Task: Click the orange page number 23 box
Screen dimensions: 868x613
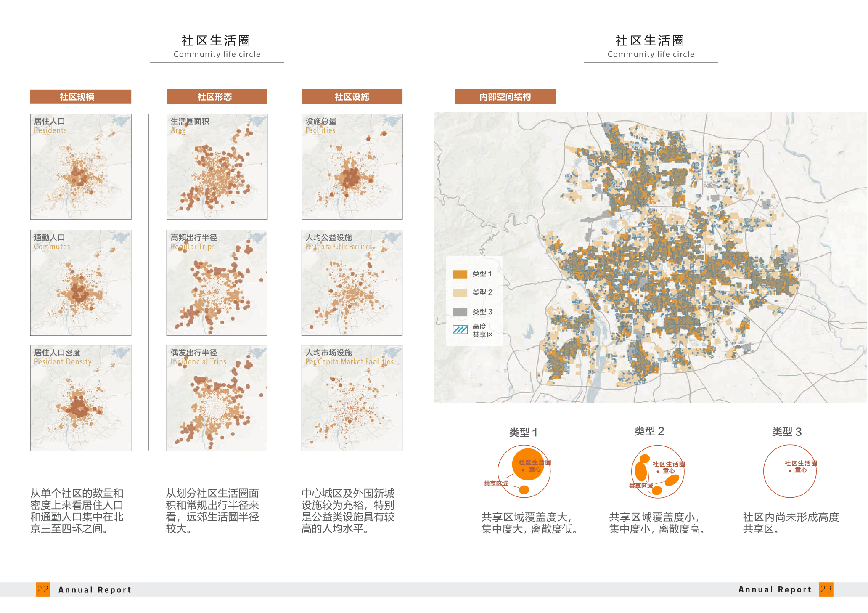Action: point(826,589)
